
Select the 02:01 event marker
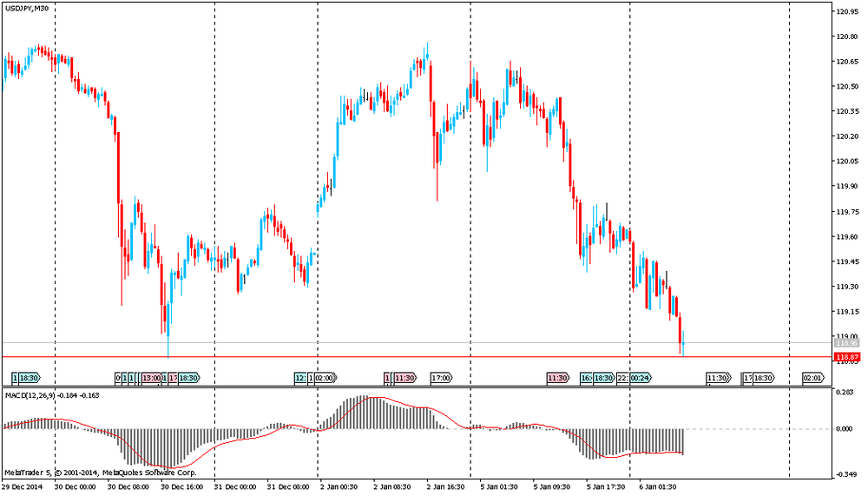pyautogui.click(x=813, y=378)
